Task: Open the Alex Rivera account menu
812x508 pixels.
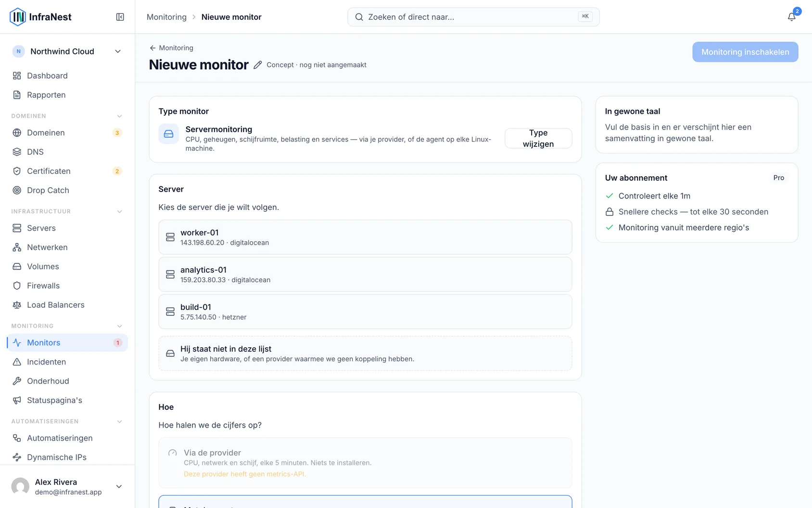Action: coord(67,486)
